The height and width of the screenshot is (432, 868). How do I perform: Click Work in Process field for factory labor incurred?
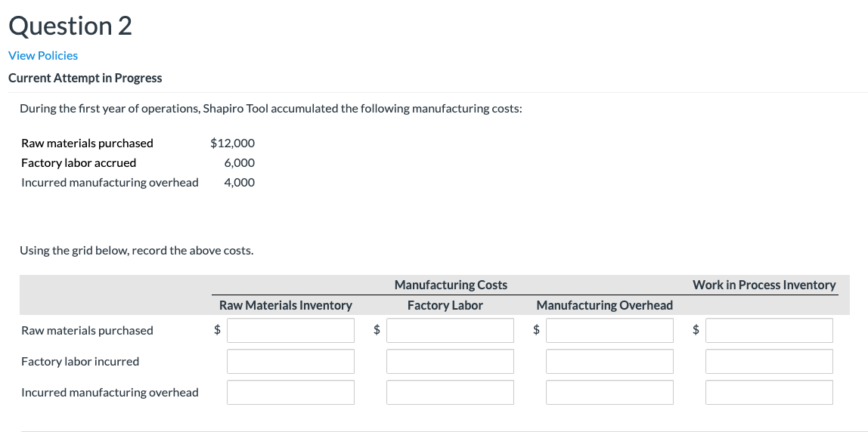769,361
